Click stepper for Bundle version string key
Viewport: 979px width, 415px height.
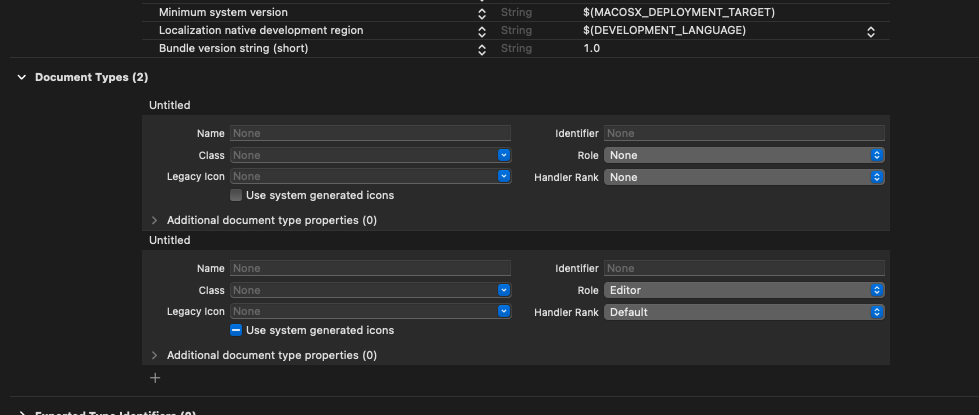(x=482, y=48)
